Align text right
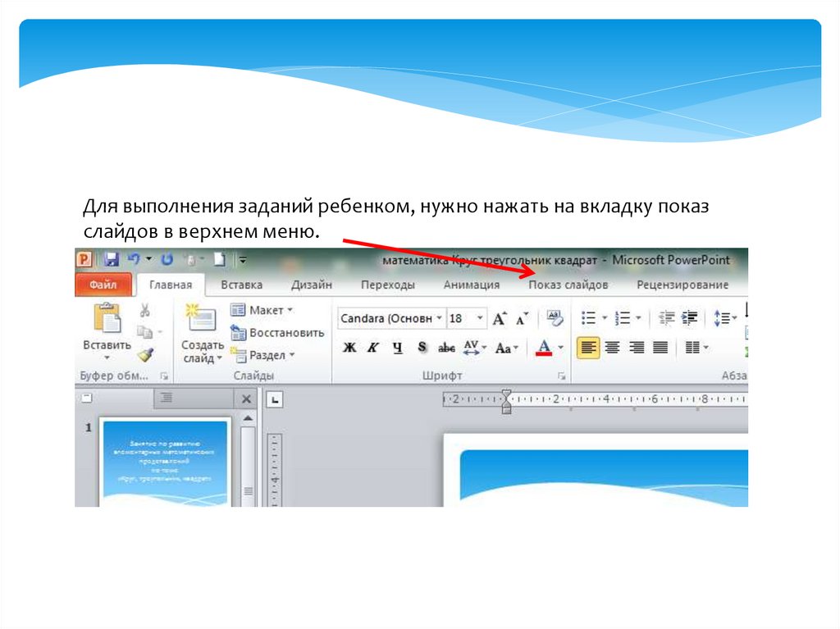Image resolution: width=840 pixels, height=629 pixels. 637,348
